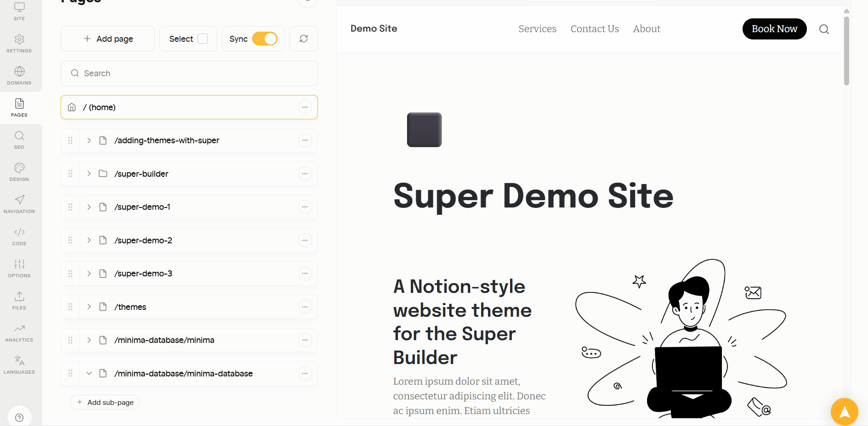Go to the SEO section
Screen dimensions: 868x426
(x=19, y=140)
